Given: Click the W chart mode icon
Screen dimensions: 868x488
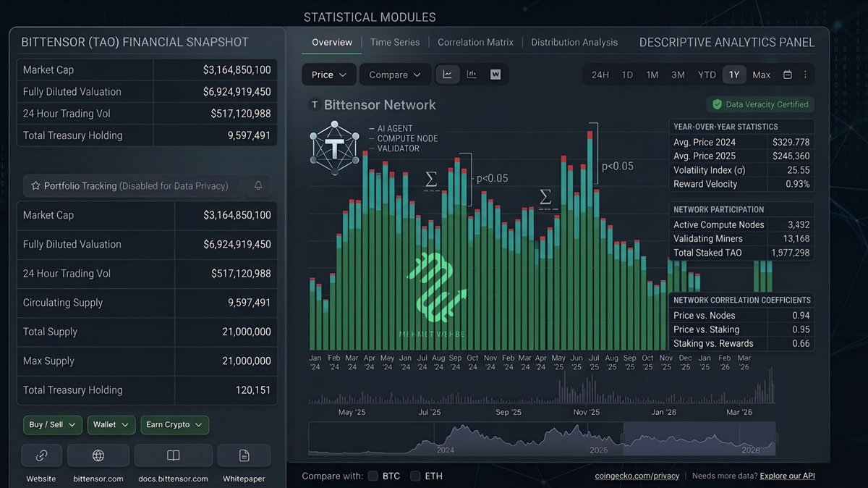Looking at the screenshot, I should click(495, 75).
